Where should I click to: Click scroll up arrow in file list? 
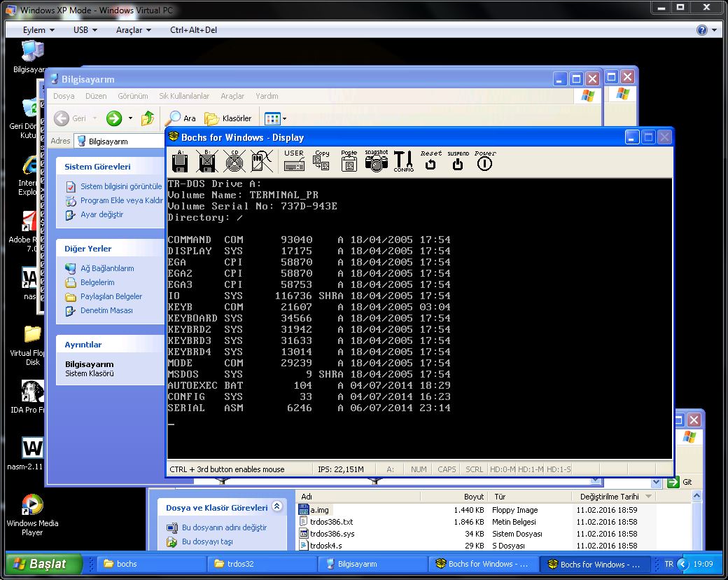696,496
